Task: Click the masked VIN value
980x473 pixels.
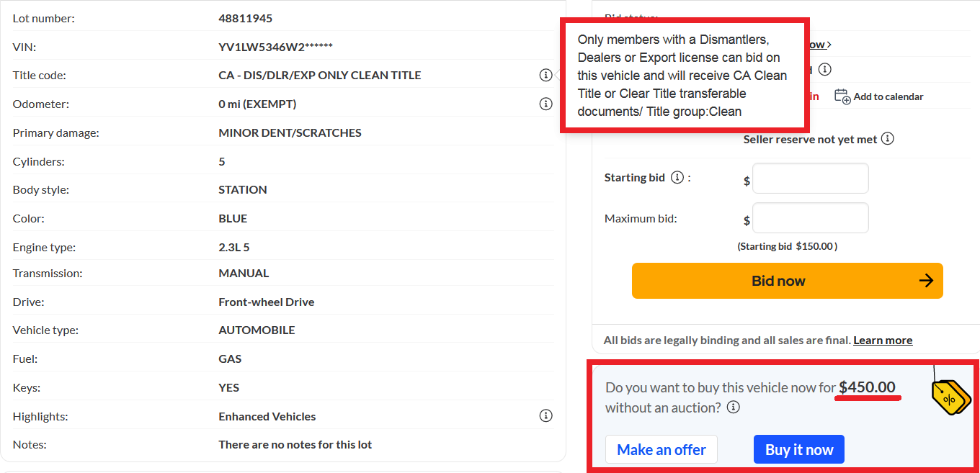Action: [275, 47]
